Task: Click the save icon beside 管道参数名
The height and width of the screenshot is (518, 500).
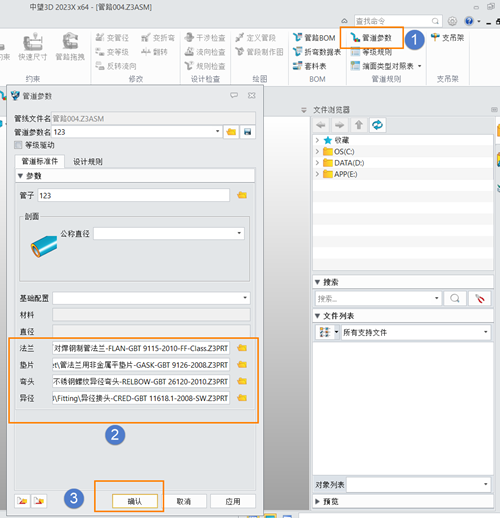Action: coord(248,132)
